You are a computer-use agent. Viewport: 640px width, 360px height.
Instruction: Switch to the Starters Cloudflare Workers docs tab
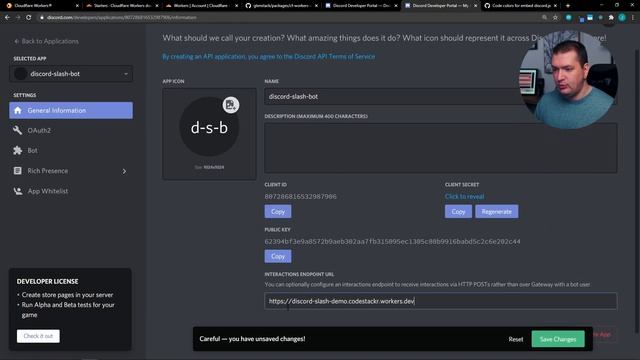click(x=122, y=6)
